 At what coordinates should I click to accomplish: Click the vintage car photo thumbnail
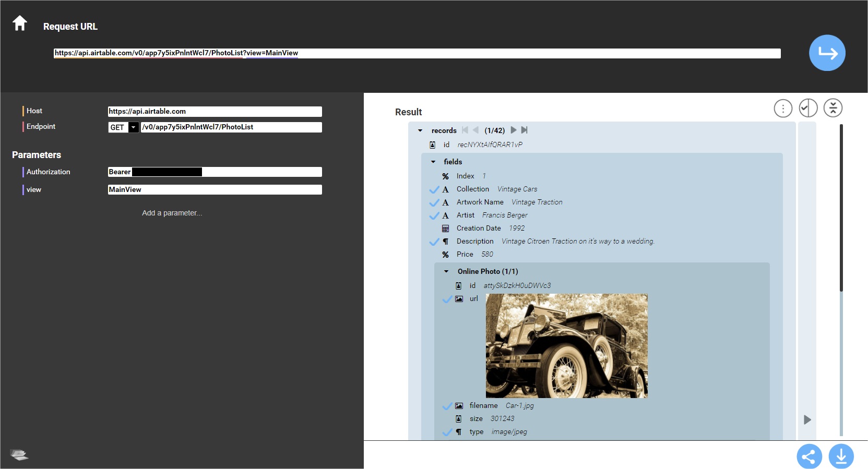(x=567, y=346)
